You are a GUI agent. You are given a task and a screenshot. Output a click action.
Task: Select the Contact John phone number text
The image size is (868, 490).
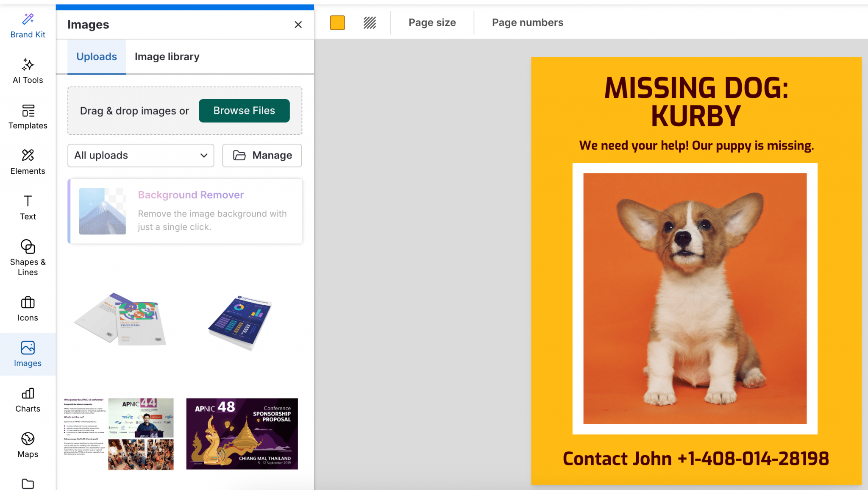pyautogui.click(x=696, y=459)
